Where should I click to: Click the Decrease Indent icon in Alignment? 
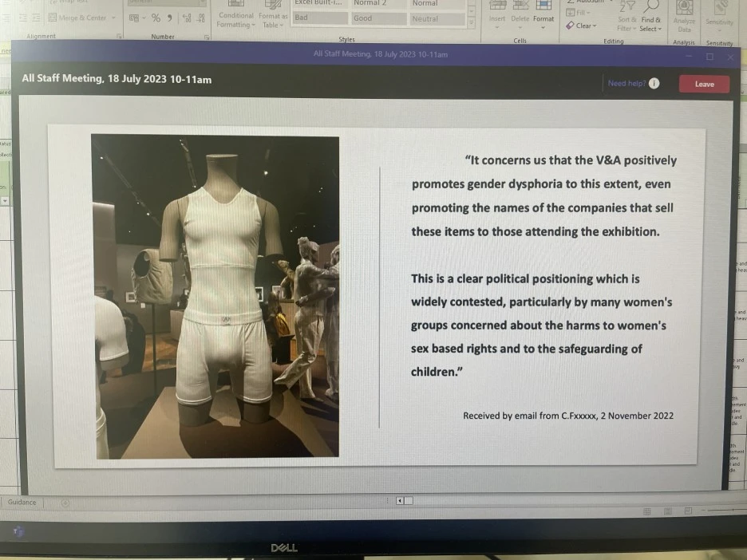22,18
